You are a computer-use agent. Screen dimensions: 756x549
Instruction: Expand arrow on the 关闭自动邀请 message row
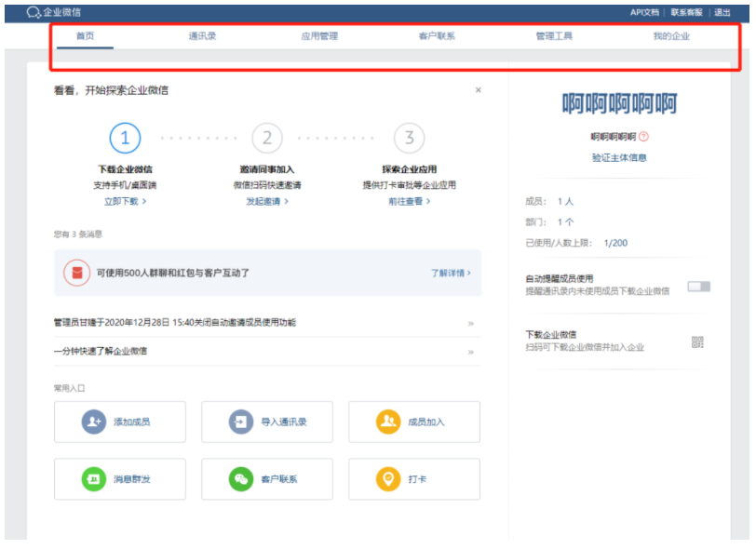471,324
